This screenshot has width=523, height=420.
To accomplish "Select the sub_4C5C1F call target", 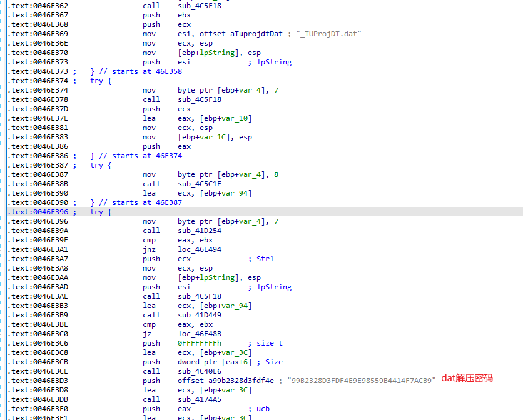I will click(x=200, y=184).
